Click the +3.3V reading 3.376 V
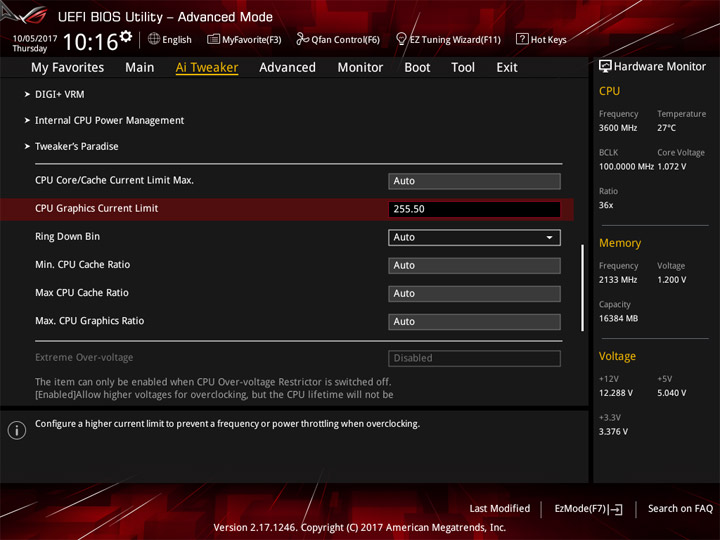This screenshot has height=540, width=720. click(613, 432)
